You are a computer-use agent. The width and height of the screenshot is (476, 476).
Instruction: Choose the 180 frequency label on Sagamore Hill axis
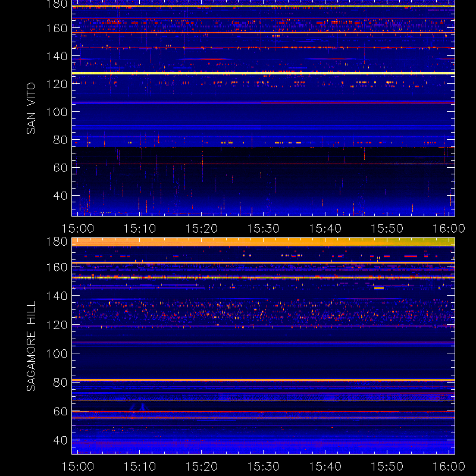coord(57,242)
